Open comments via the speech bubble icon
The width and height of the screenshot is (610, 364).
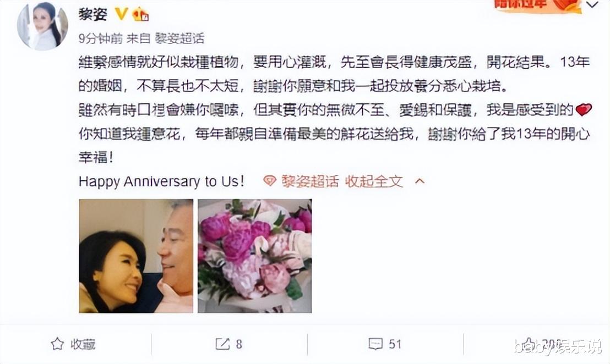click(375, 344)
